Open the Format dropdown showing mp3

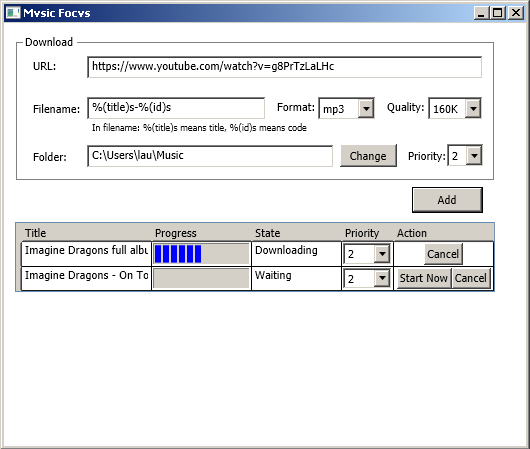(346, 109)
